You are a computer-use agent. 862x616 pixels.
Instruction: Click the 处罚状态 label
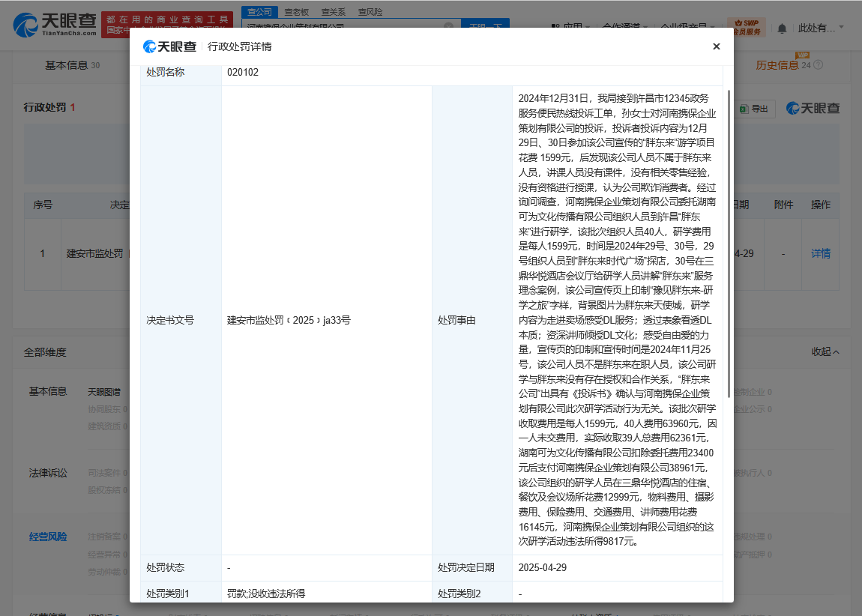click(x=165, y=567)
